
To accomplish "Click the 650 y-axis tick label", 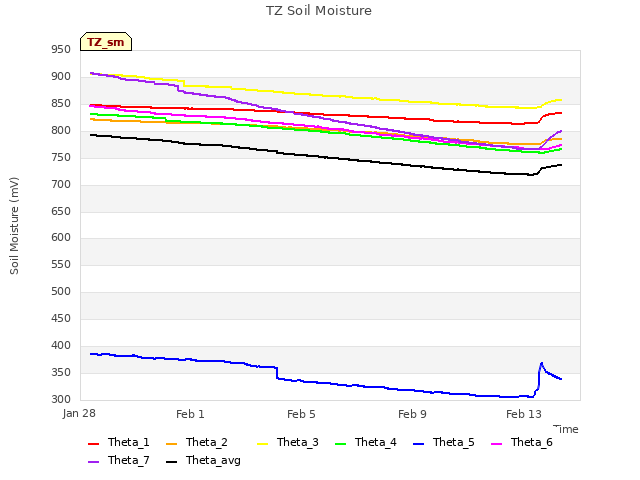I will (61, 211).
